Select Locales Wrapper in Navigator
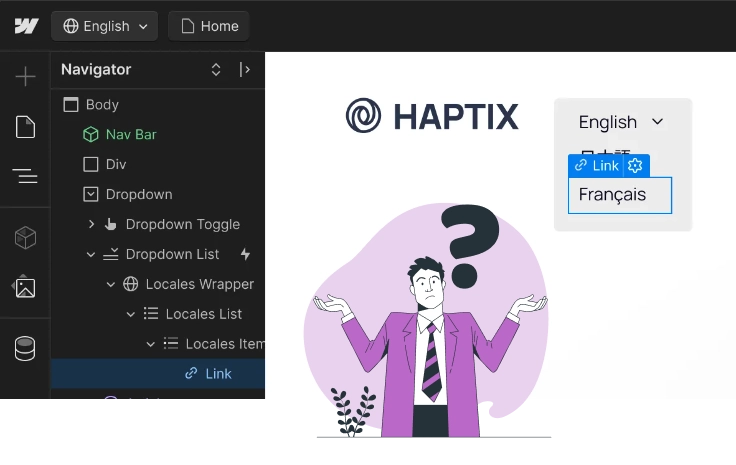This screenshot has width=736, height=465. pos(199,284)
